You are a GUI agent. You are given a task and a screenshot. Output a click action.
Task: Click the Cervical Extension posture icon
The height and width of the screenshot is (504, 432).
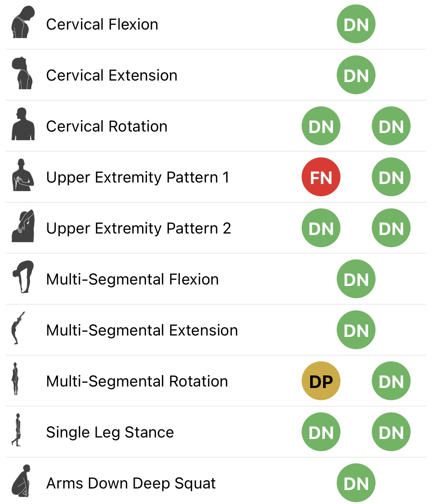23,74
